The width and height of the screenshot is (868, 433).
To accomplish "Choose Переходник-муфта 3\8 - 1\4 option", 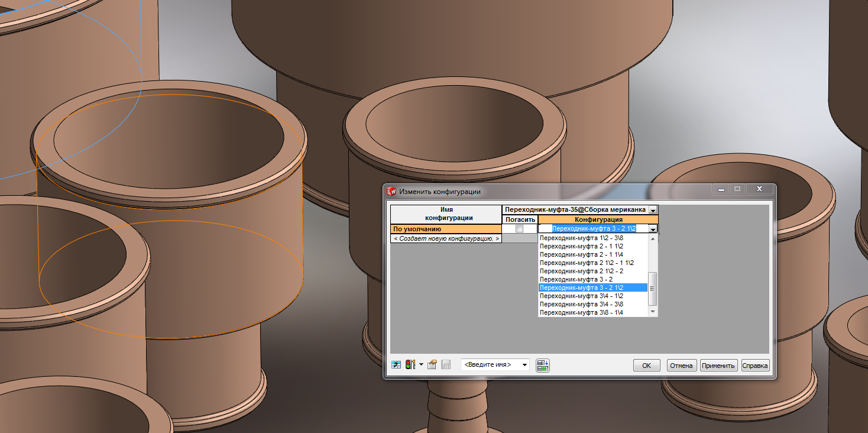I will 593,312.
